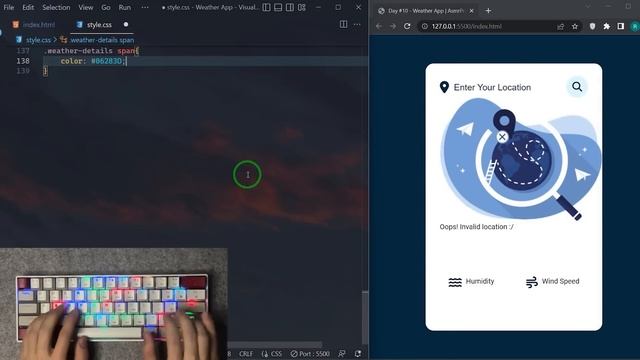Viewport: 640px width, 360px height.
Task: Click the Oops! Invalid location text
Action: (476, 227)
